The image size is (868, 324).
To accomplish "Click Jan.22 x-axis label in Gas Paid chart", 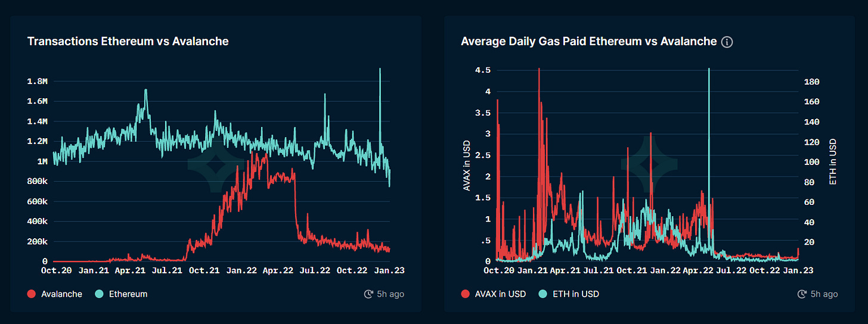I will (x=664, y=270).
